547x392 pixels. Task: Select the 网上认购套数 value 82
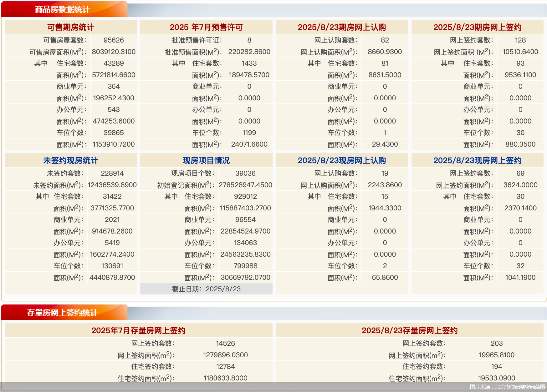[x=385, y=40]
